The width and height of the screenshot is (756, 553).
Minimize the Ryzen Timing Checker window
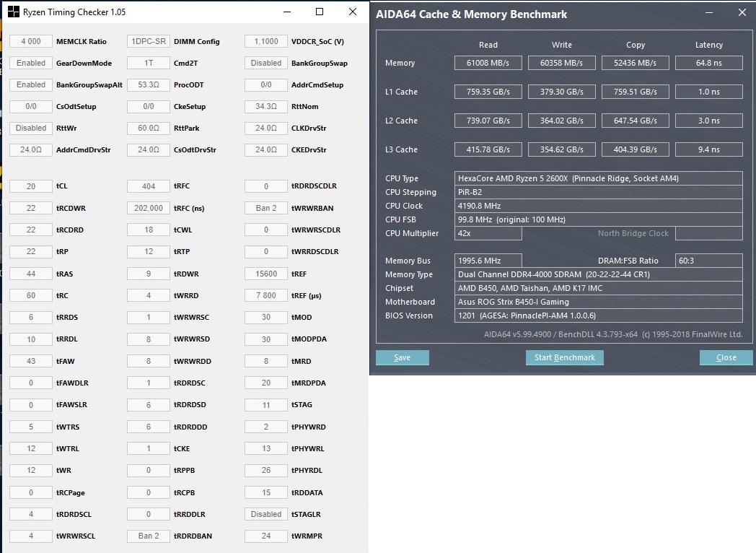coord(287,12)
